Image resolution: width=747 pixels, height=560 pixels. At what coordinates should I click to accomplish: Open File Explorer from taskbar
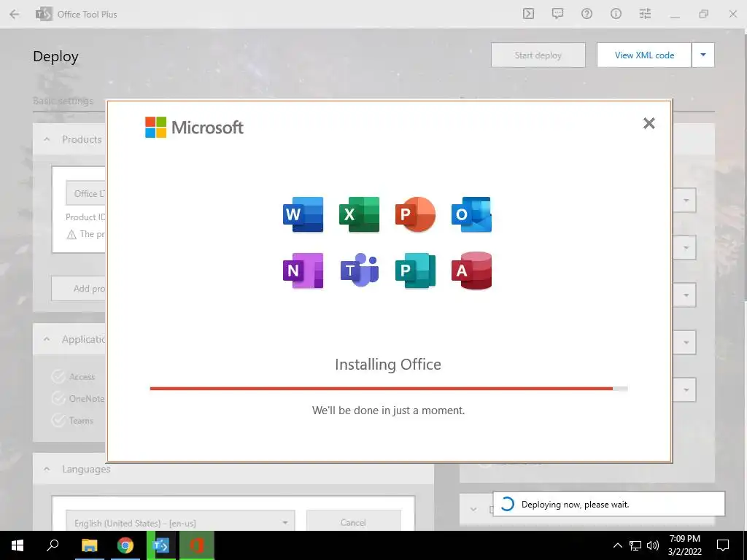pos(89,545)
